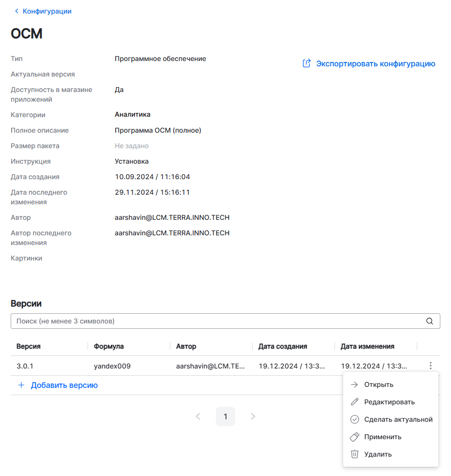
Task: Click the pencil icon for Редактировать
Action: (x=354, y=402)
